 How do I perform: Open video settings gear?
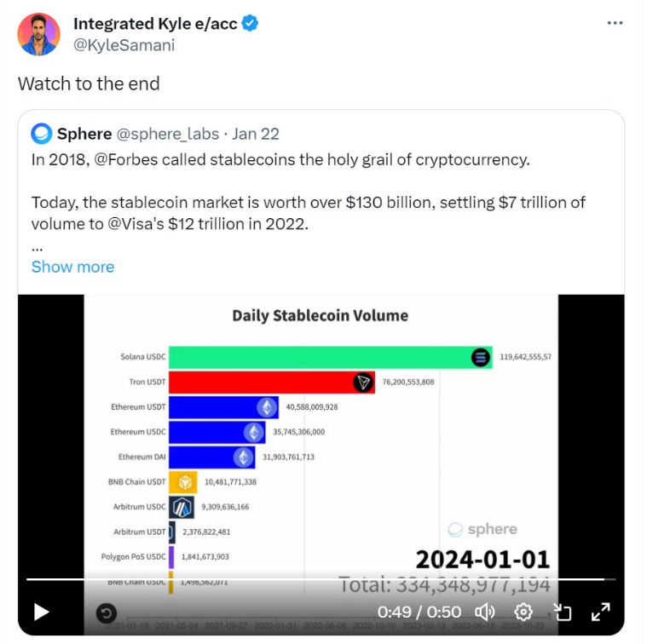coord(523,612)
